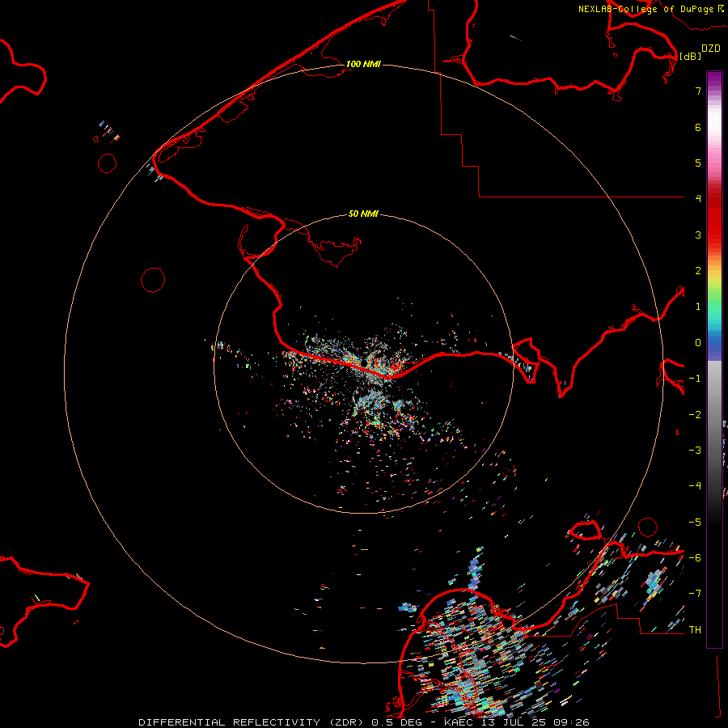Image resolution: width=728 pixels, height=728 pixels.
Task: Click the "4" tick label on the color scale
Action: (x=698, y=199)
